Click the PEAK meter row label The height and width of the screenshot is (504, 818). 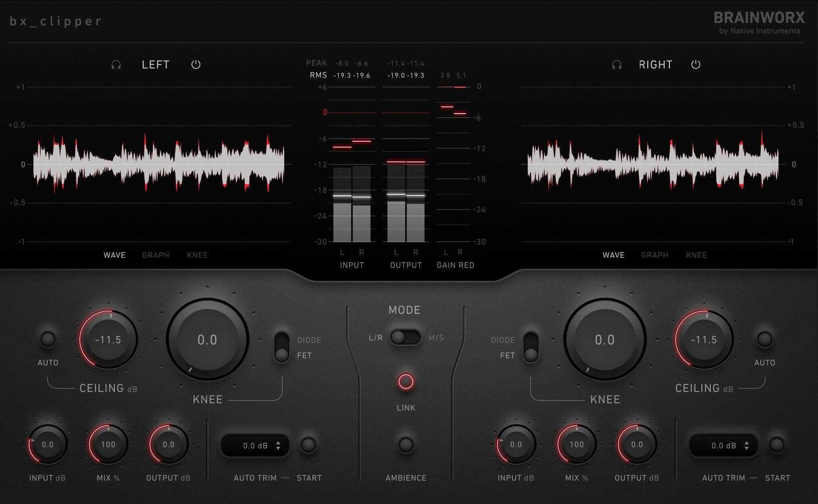316,63
